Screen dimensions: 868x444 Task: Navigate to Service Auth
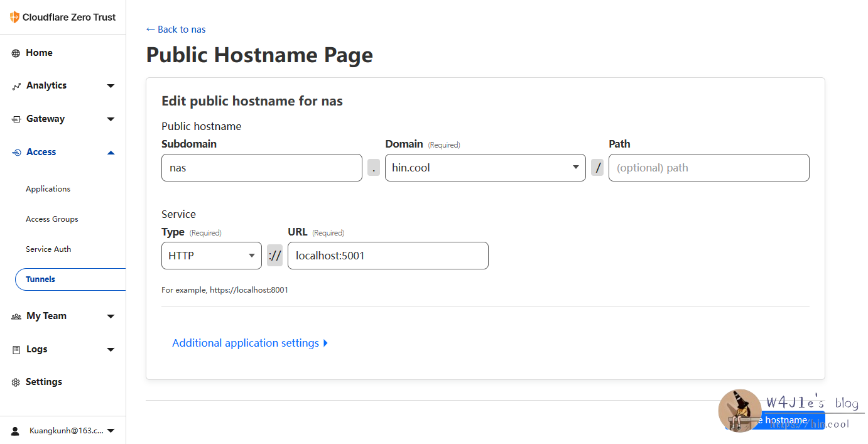(x=48, y=249)
